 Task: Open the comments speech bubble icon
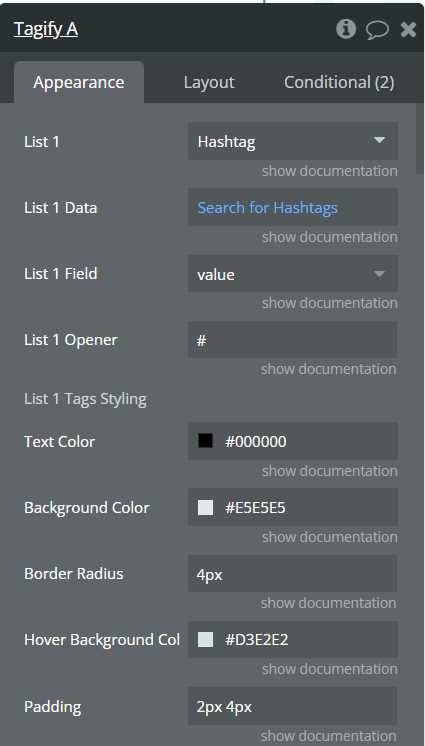[x=377, y=30]
